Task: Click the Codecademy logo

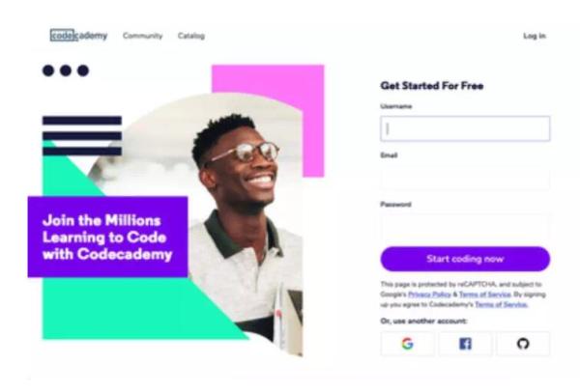Action: click(x=79, y=36)
